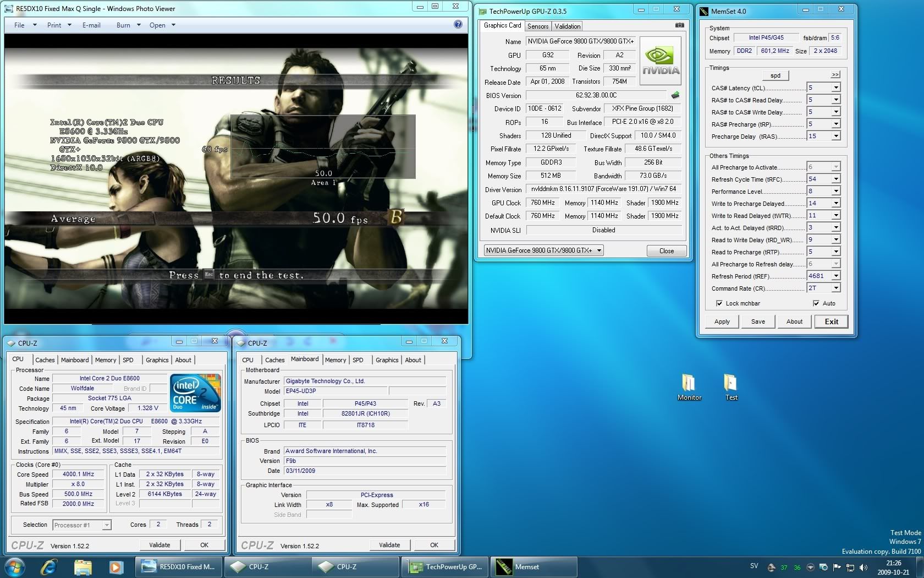
Task: Expand RAS# to CAS# Read Delay dropdown
Action: click(x=836, y=100)
